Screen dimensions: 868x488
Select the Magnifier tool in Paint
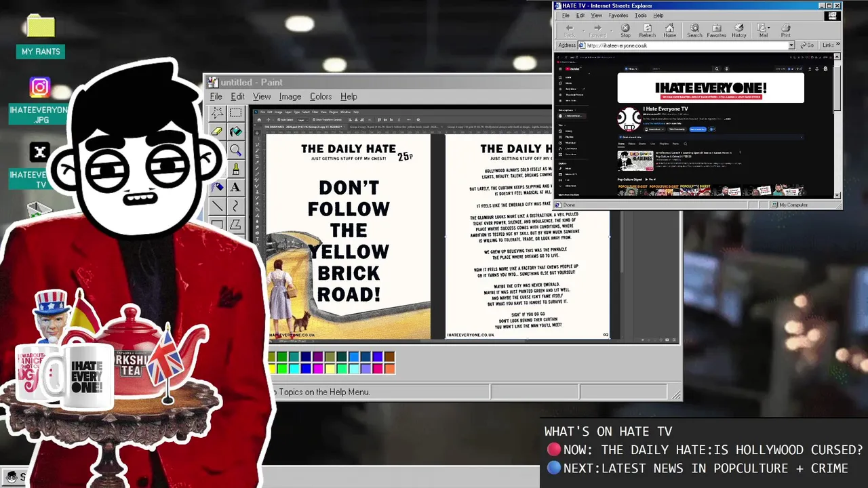[235, 150]
